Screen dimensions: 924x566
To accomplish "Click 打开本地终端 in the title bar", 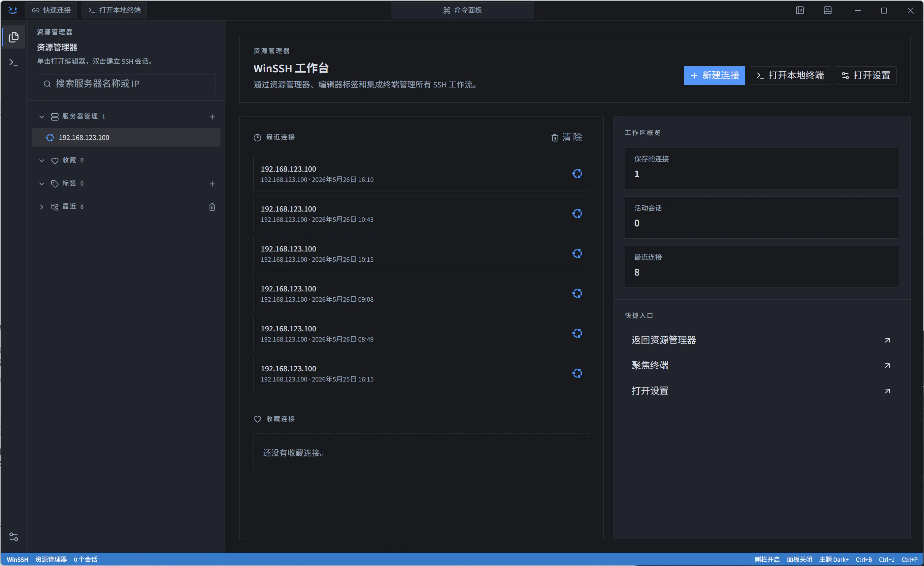I will (114, 10).
